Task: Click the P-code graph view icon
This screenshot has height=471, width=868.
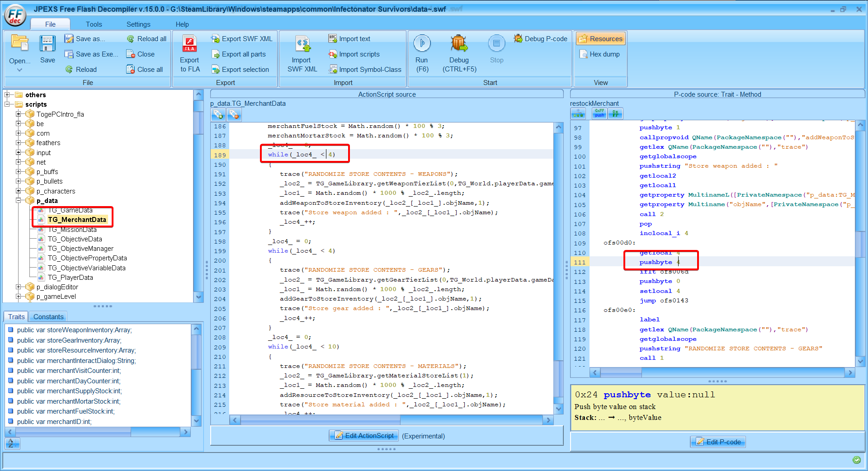Action: 578,113
